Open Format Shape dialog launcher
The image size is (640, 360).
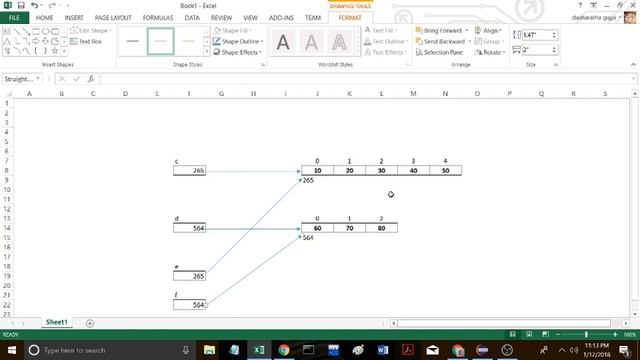[x=263, y=65]
